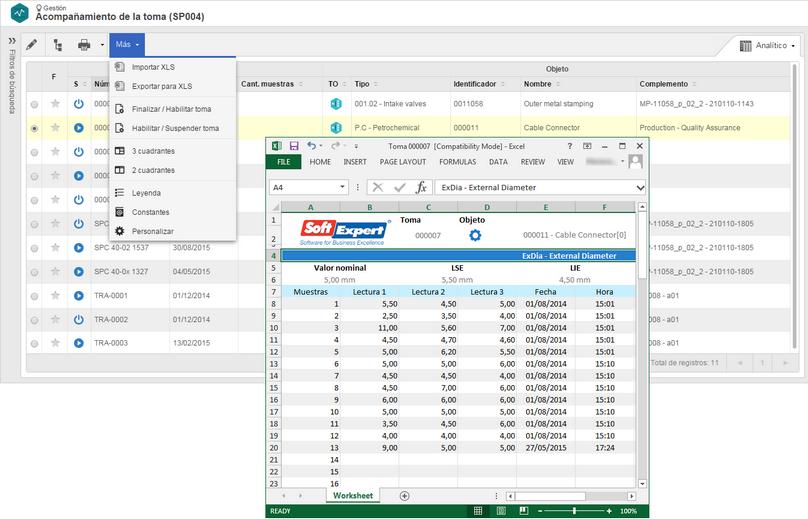This screenshot has height=519, width=808.
Task: Open the hierarchy structure toolbar icon
Action: (58, 45)
